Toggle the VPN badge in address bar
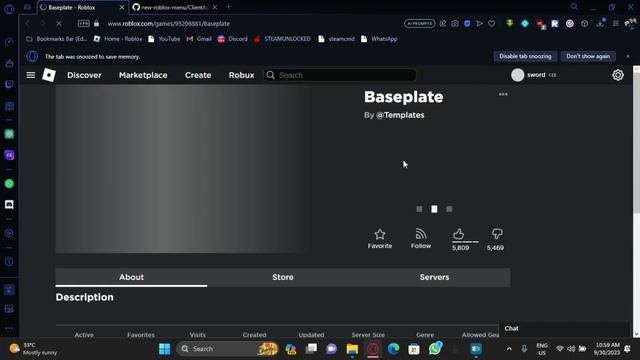Viewport: 640px width, 360px height. point(84,24)
